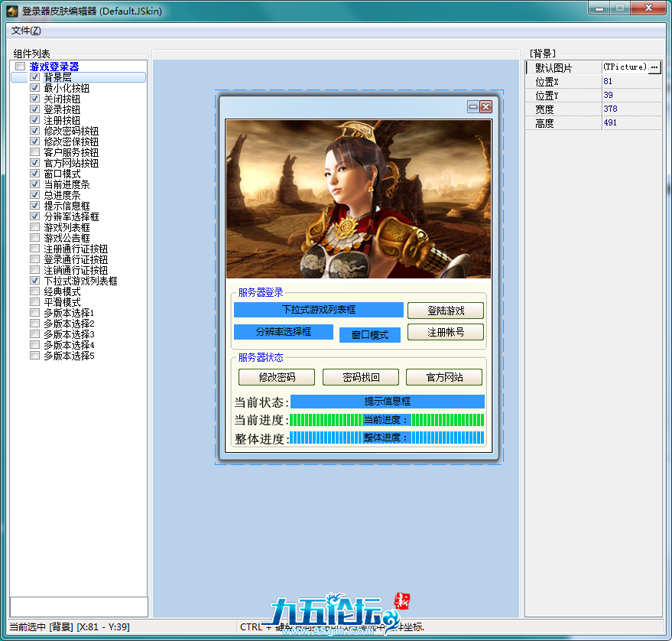This screenshot has height=641, width=672.
Task: Open the 文件(Z) menu
Action: 26,31
